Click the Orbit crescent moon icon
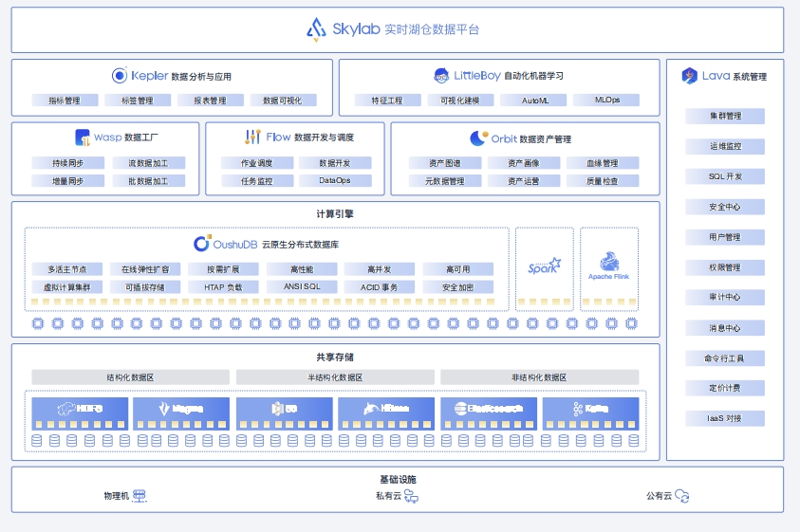The image size is (800, 532). (x=478, y=138)
